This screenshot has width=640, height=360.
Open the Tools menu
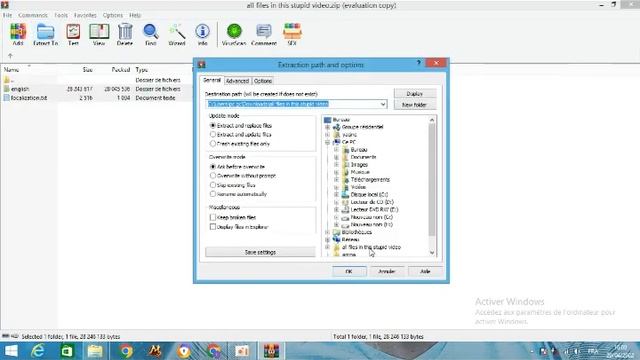coord(61,15)
